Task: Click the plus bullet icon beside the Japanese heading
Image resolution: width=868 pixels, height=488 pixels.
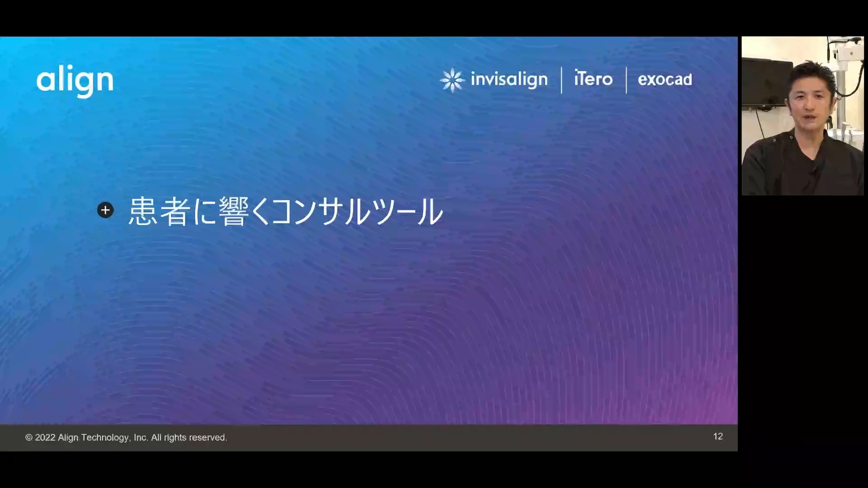Action: coord(105,210)
